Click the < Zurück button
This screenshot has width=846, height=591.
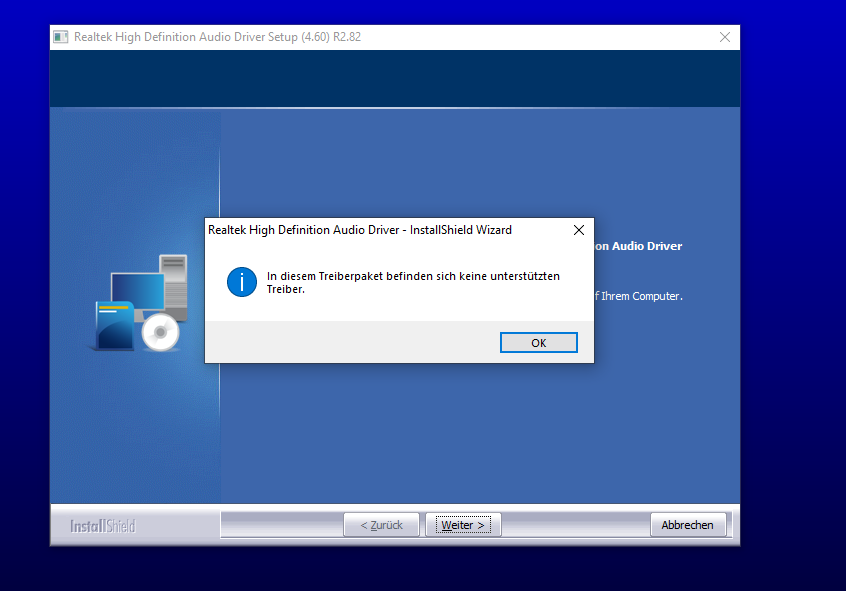click(x=381, y=525)
